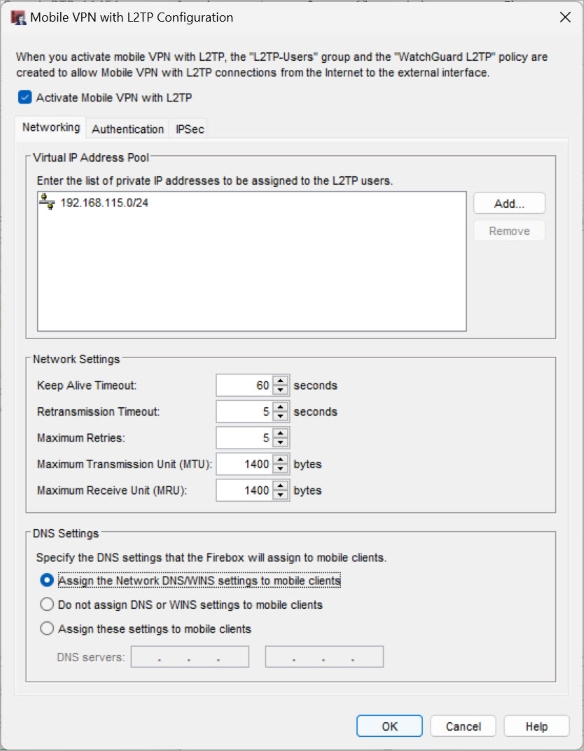Click the Remove button

509,231
